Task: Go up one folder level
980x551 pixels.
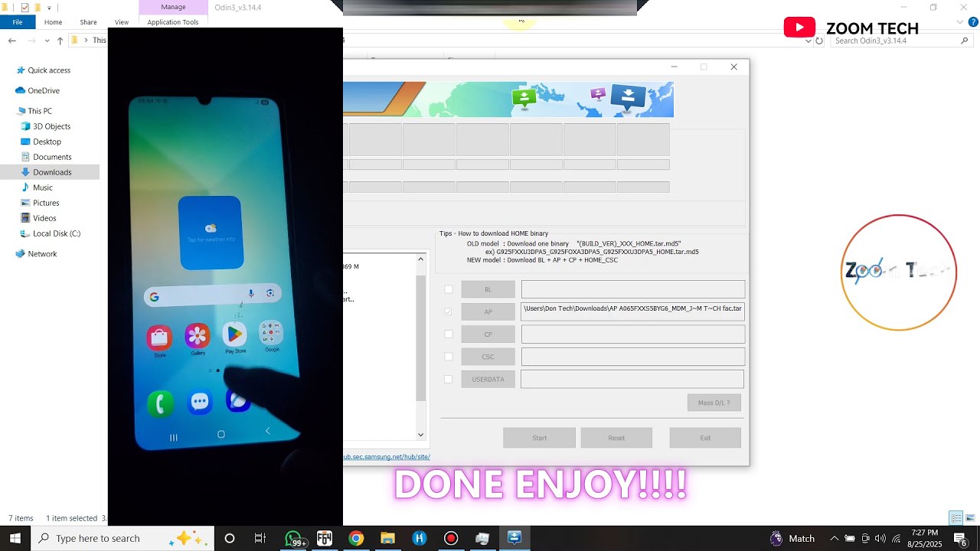Action: [60, 41]
